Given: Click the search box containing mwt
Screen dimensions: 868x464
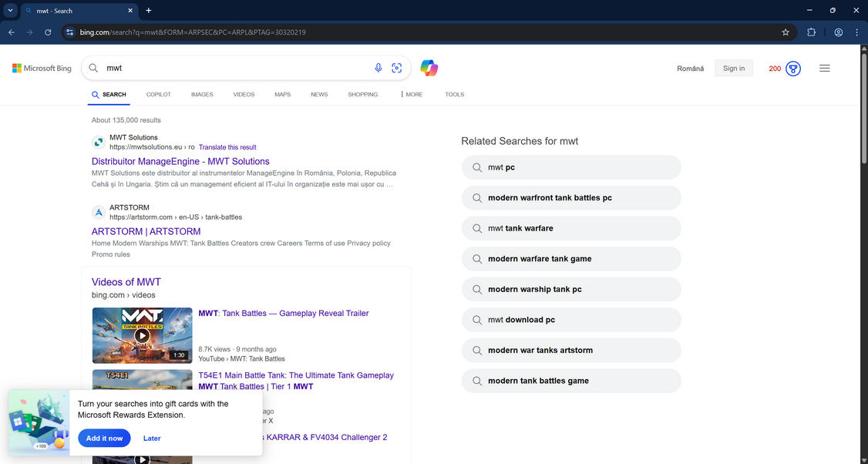Looking at the screenshot, I should (231, 68).
